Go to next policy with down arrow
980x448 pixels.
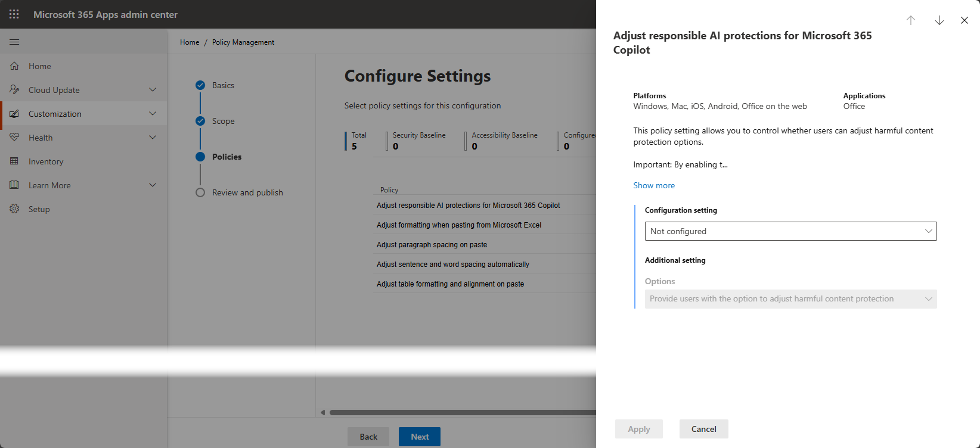point(939,20)
